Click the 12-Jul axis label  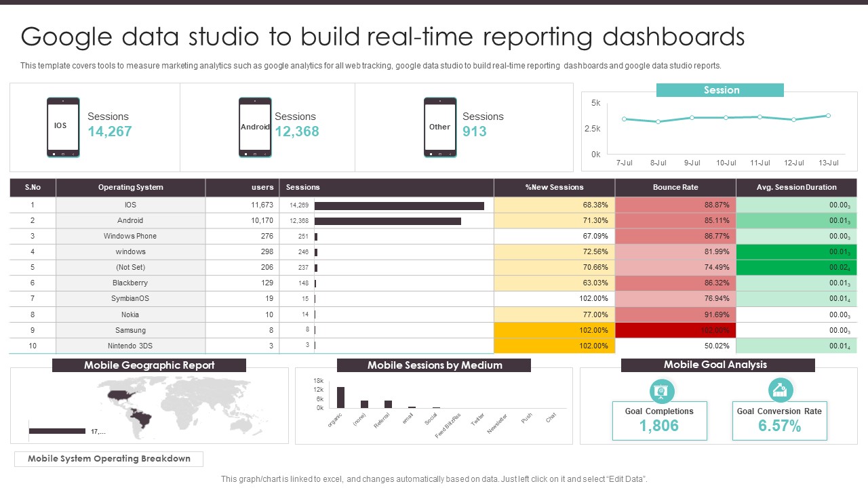click(x=794, y=163)
